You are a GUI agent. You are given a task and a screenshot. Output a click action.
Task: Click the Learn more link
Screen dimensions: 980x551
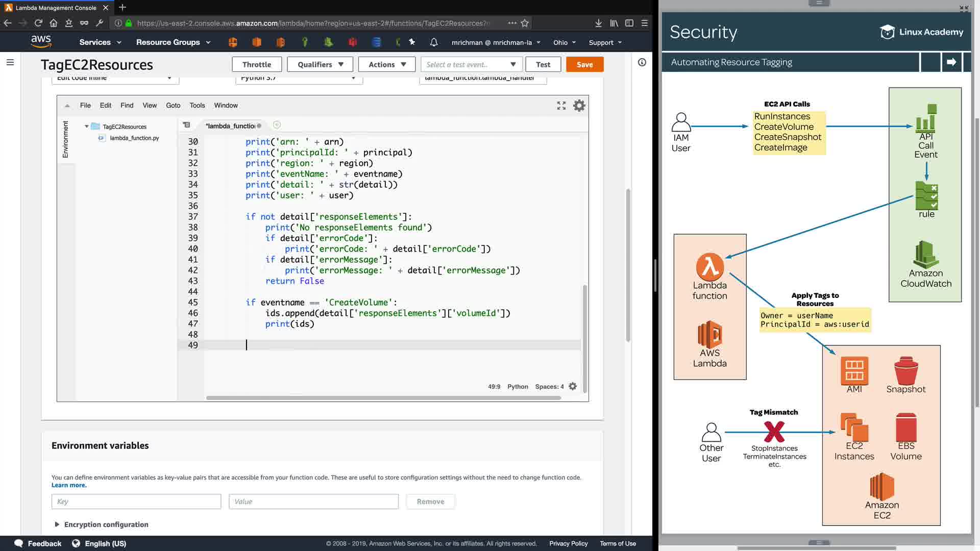69,485
